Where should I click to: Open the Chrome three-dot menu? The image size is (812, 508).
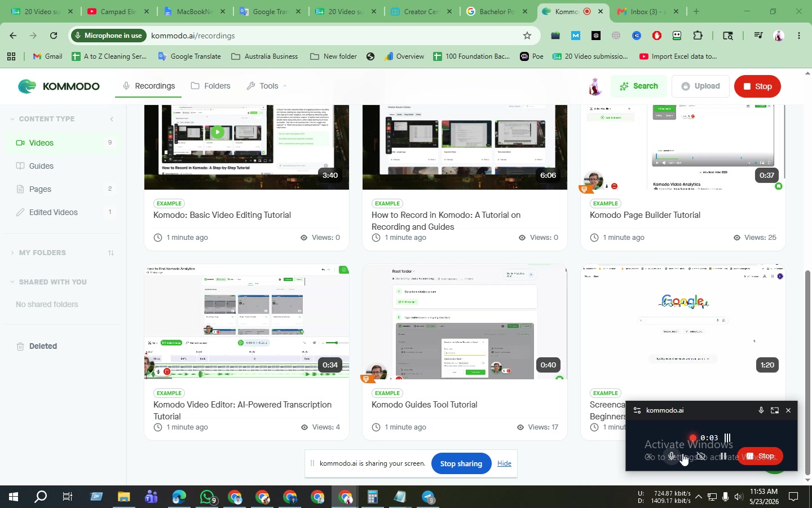(x=799, y=36)
